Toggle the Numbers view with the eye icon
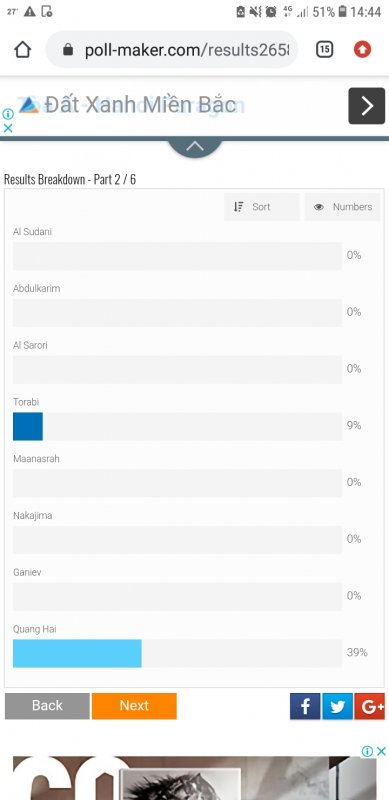This screenshot has height=800, width=389. pyautogui.click(x=343, y=207)
